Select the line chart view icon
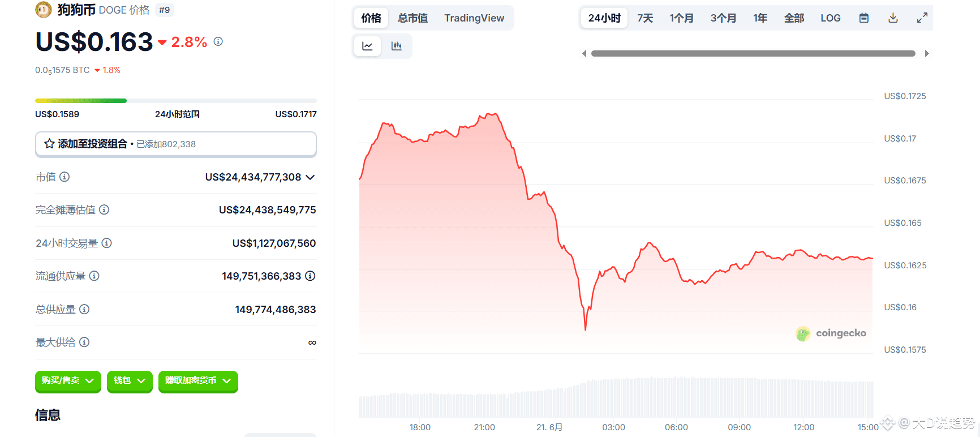 [x=367, y=46]
